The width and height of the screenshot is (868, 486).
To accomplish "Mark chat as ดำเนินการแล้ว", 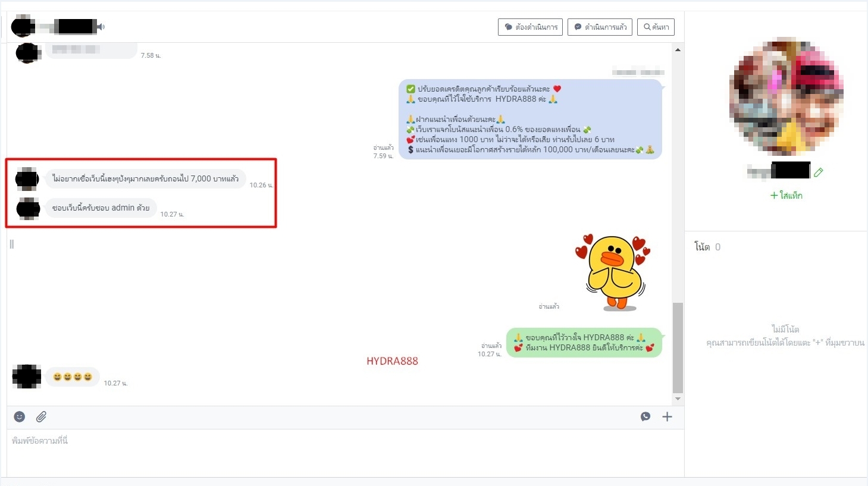I will [x=600, y=27].
